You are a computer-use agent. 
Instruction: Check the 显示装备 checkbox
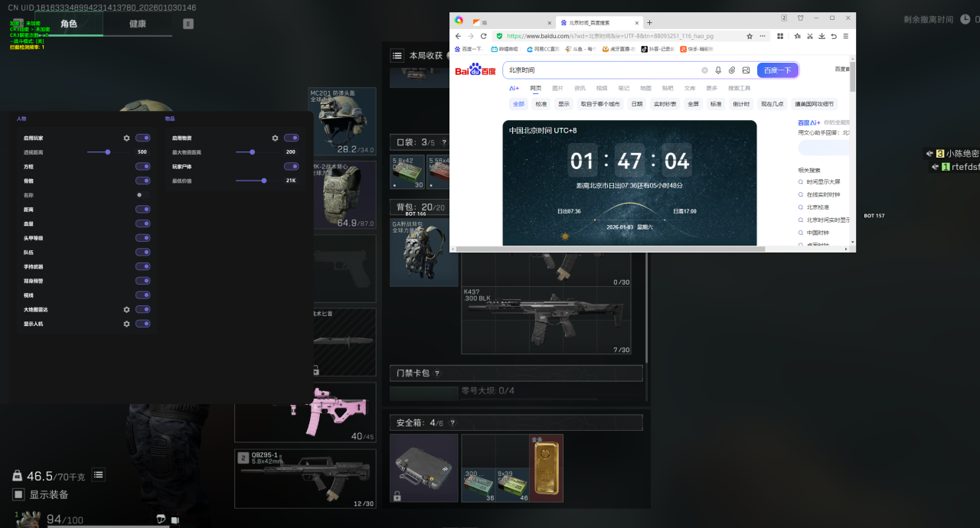pyautogui.click(x=18, y=494)
